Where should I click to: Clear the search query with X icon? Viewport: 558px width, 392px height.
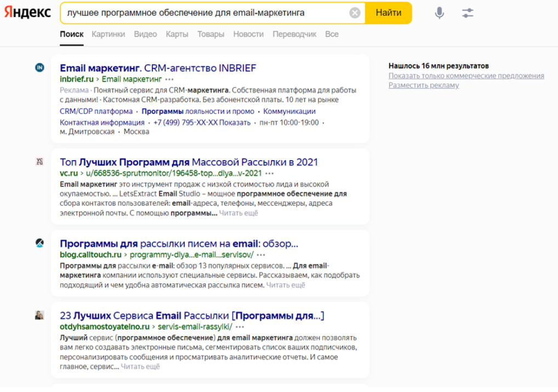point(355,13)
